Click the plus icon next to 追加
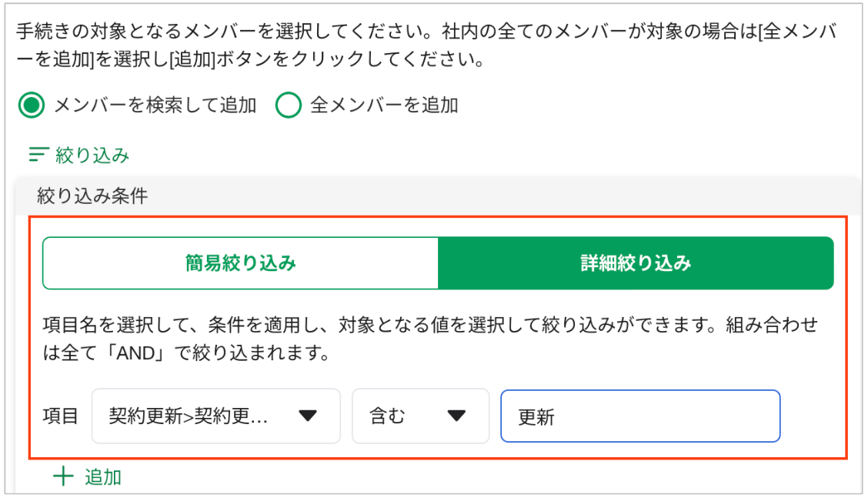This screenshot has height=498, width=868. pos(63,476)
